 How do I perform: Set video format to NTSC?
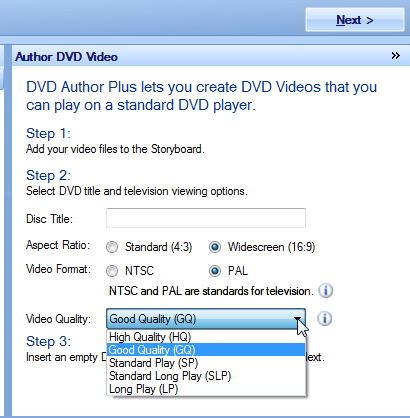click(112, 271)
